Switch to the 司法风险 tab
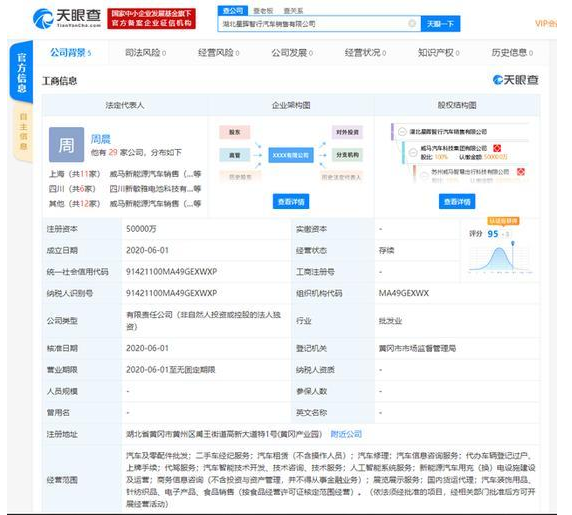Screen dimensions: 572x515 pyautogui.click(x=146, y=53)
